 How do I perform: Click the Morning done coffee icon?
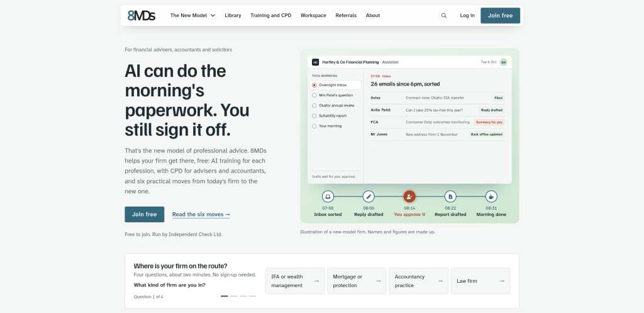click(x=491, y=196)
